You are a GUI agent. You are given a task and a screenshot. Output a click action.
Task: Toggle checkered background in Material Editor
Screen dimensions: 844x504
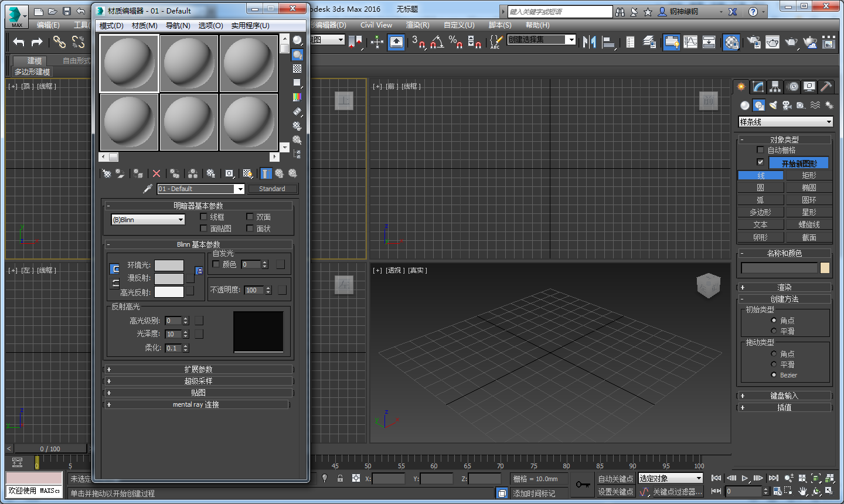[x=298, y=69]
